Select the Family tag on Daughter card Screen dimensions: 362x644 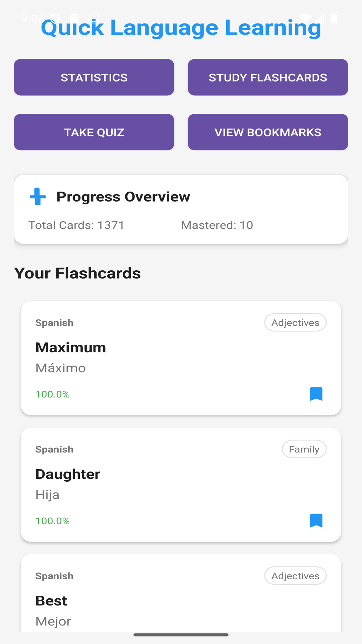(304, 449)
